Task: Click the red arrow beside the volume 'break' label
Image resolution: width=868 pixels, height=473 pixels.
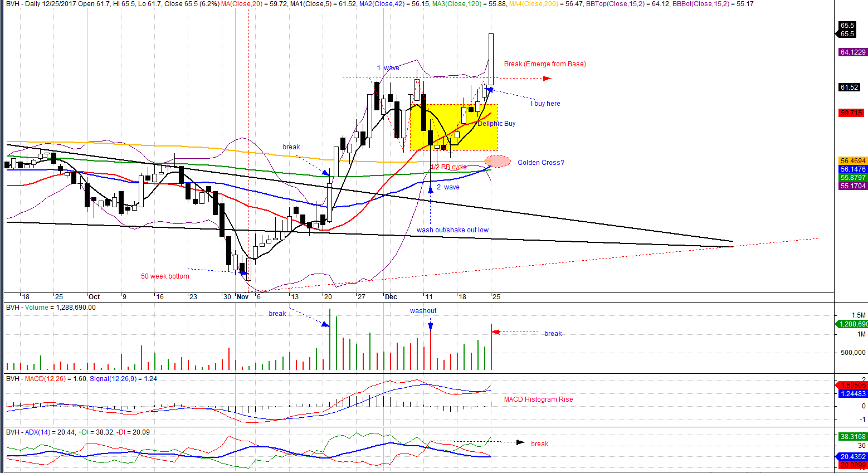Action: tap(496, 332)
